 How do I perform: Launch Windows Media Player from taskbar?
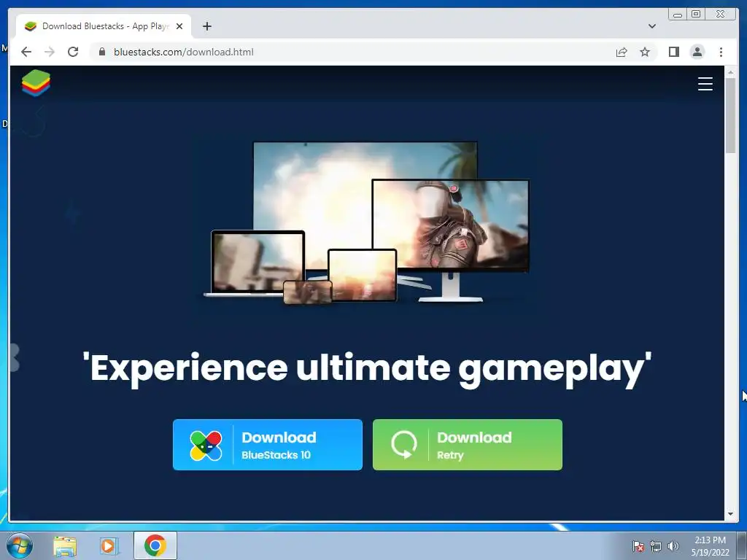tap(109, 546)
